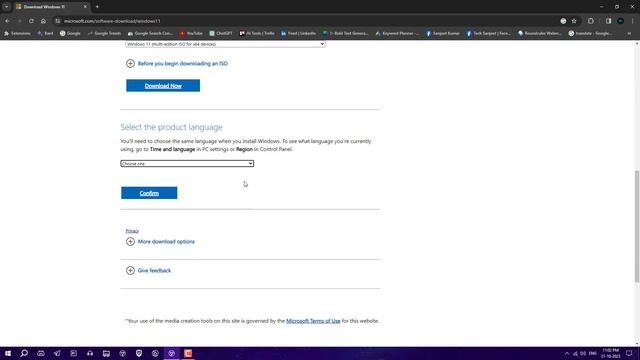Show hidden bookmarks overflow chevron
Image resolution: width=640 pixels, height=360 pixels.
point(629,33)
